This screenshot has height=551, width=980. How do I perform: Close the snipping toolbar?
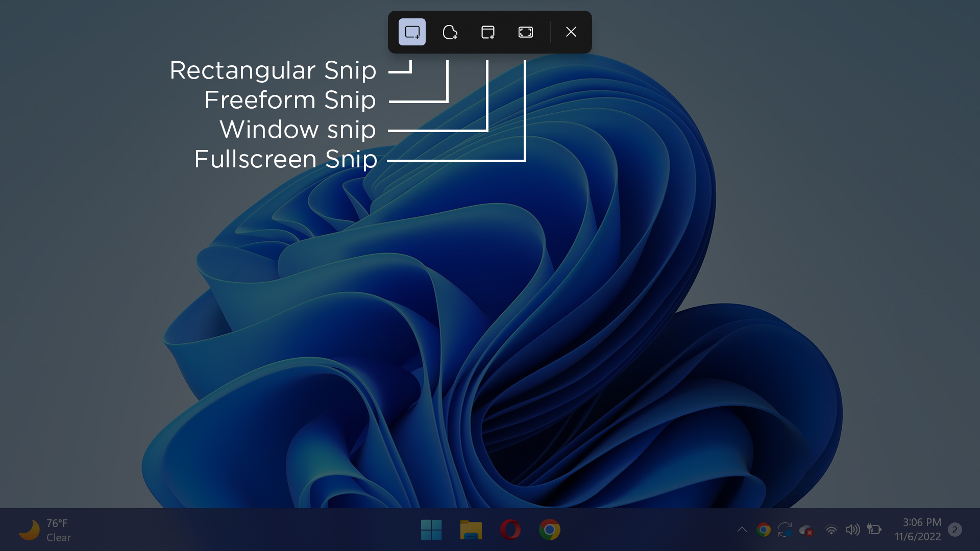pos(571,32)
